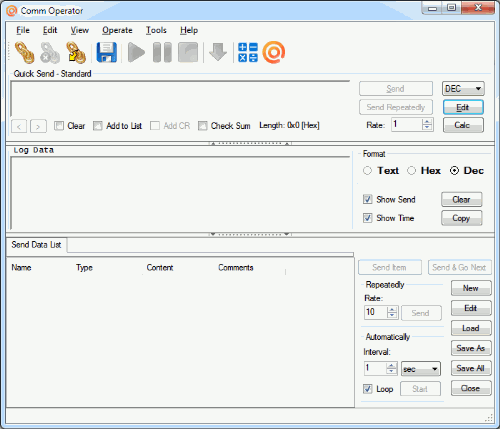Open the View menu
This screenshot has height=429, width=500.
tap(80, 30)
